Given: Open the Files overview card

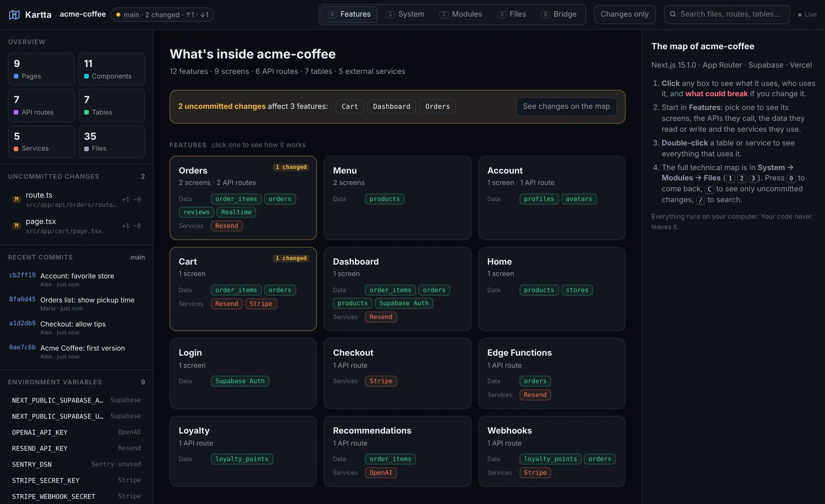Looking at the screenshot, I should (x=112, y=141).
